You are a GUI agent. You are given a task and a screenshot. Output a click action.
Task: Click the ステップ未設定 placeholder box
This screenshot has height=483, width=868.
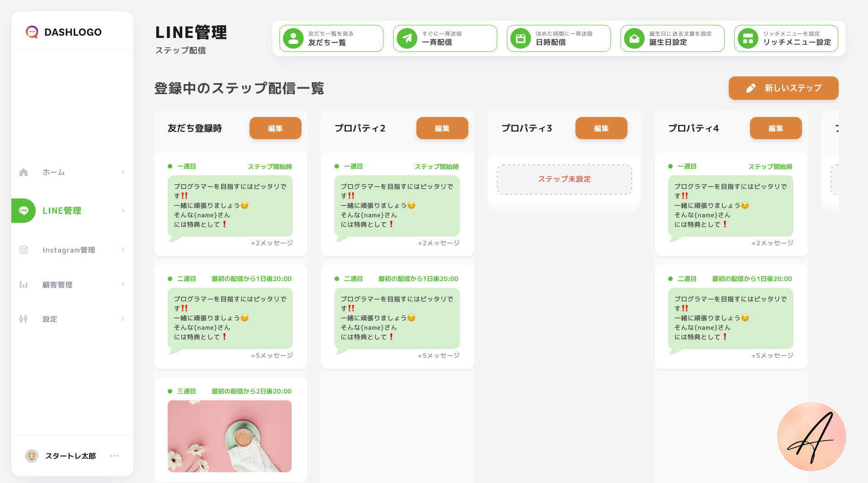[564, 179]
